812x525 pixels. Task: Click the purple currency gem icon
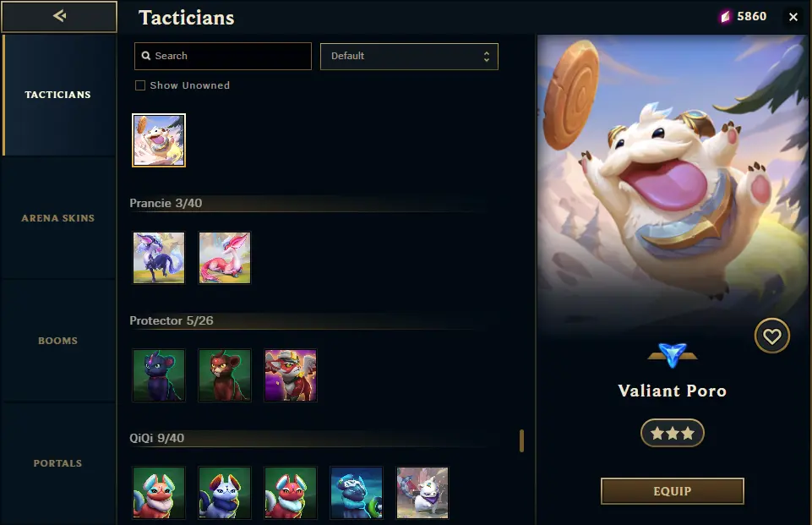click(x=726, y=17)
